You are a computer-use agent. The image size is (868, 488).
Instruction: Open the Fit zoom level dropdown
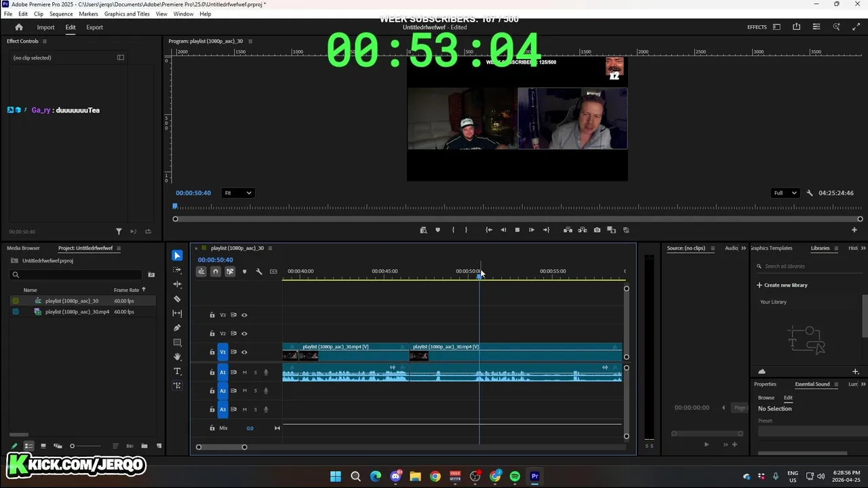point(238,193)
